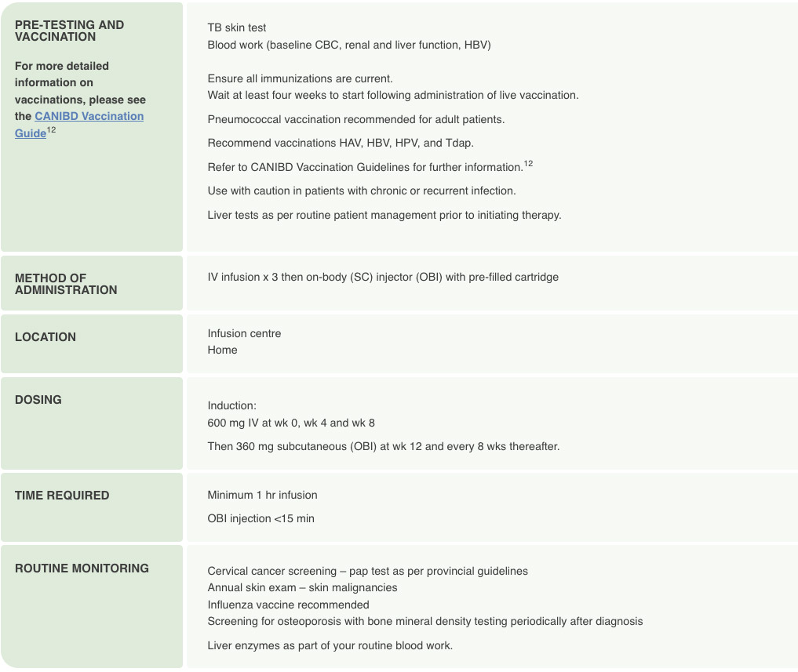The image size is (798, 672).
Task: Select the Location row heading
Action: pyautogui.click(x=46, y=337)
